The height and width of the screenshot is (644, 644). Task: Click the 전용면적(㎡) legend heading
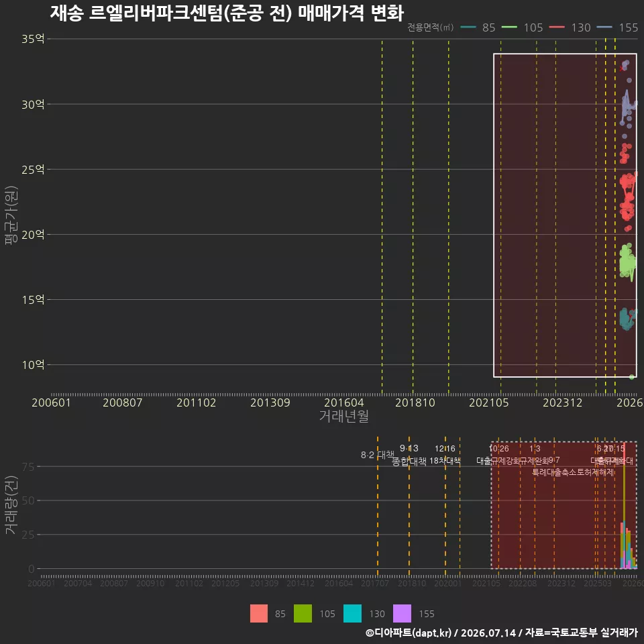coord(431,27)
